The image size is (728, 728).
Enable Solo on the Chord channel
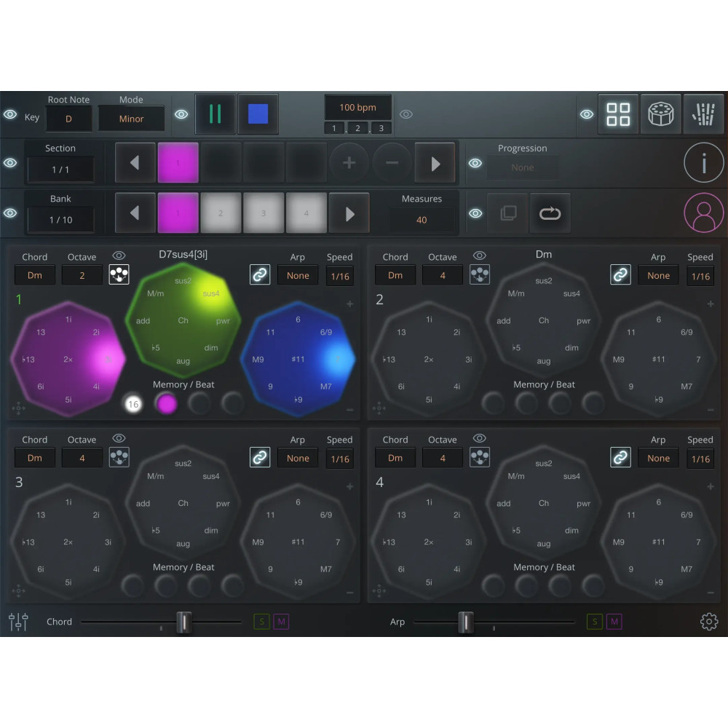261,622
